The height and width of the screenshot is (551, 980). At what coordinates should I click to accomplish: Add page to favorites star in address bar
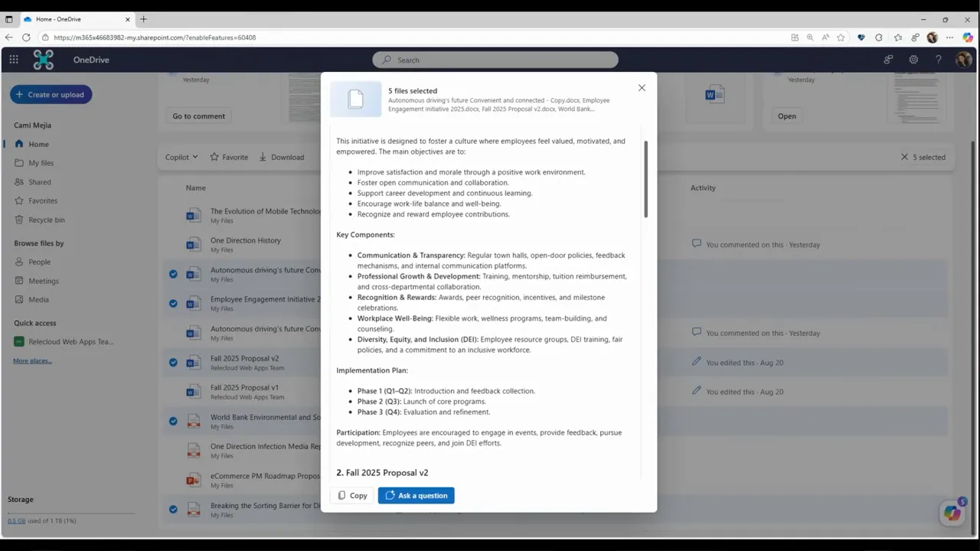[x=841, y=37]
